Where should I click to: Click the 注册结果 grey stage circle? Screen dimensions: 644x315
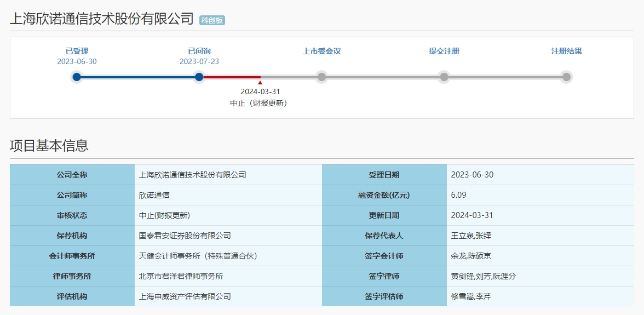[x=566, y=77]
